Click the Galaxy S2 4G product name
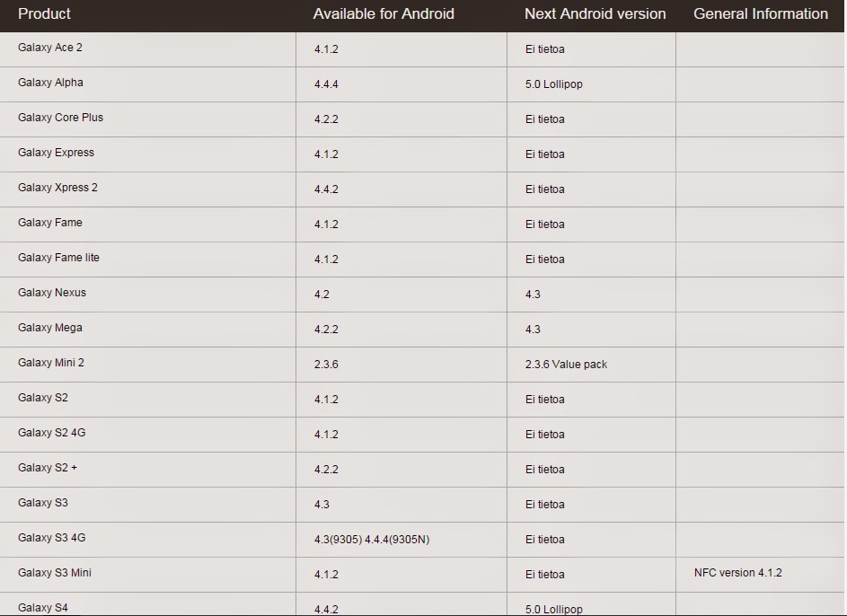Image resolution: width=847 pixels, height=616 pixels. coord(52,433)
